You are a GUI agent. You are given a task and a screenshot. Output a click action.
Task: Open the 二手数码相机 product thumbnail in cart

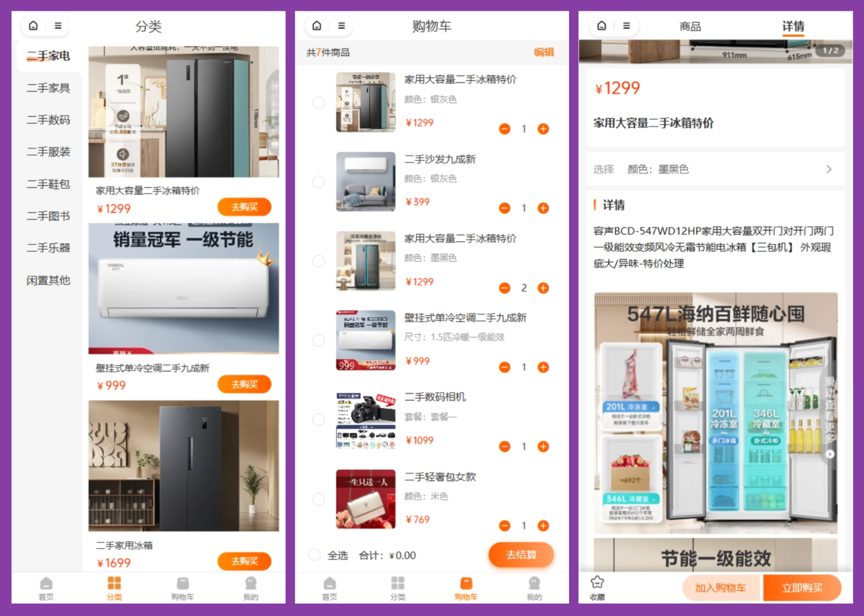[366, 421]
